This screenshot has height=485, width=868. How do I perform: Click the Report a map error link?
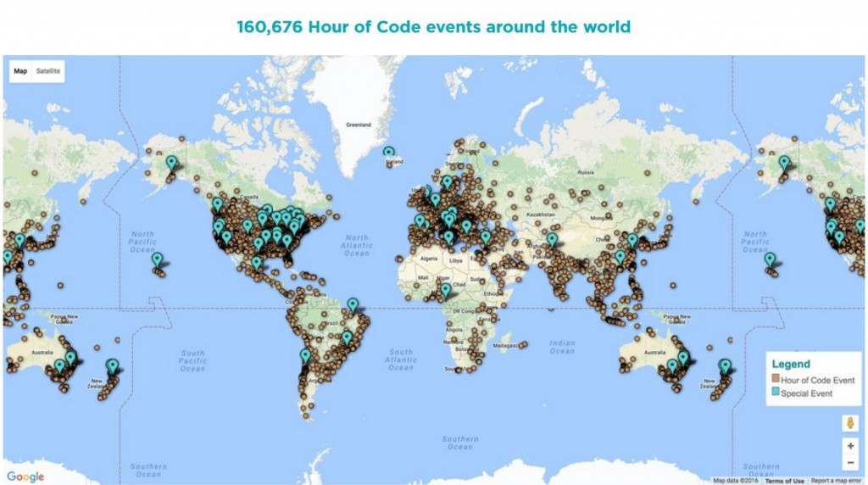coord(836,481)
